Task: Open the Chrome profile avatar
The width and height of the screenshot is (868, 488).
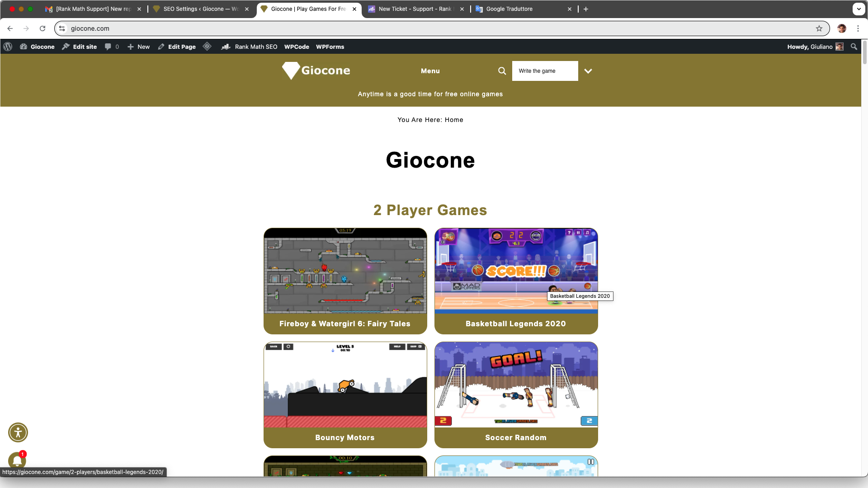Action: tap(842, 28)
